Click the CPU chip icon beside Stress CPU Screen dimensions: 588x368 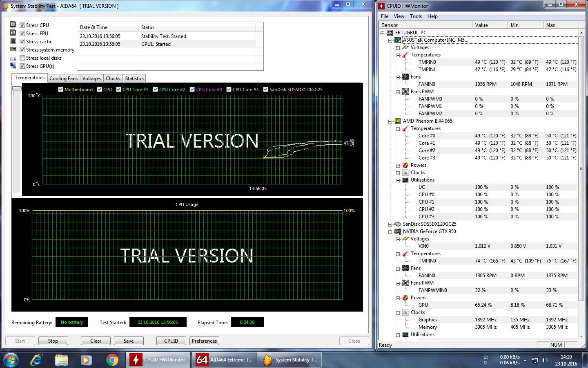pyautogui.click(x=13, y=25)
